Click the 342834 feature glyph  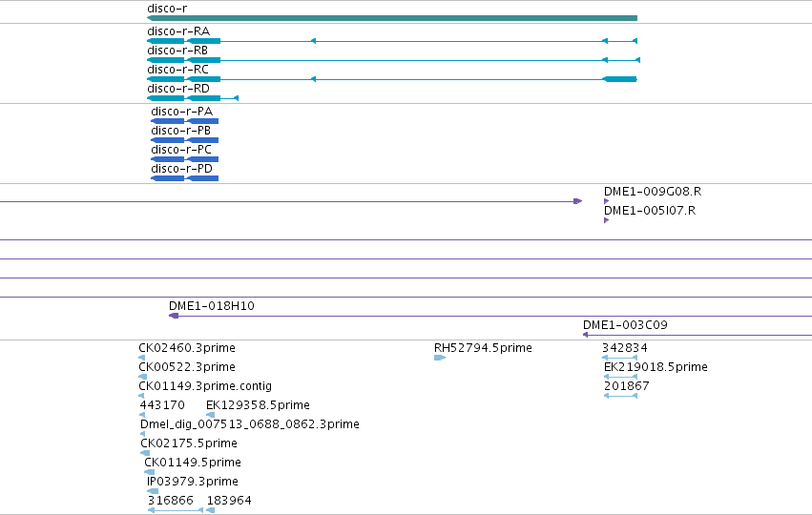coord(619,358)
